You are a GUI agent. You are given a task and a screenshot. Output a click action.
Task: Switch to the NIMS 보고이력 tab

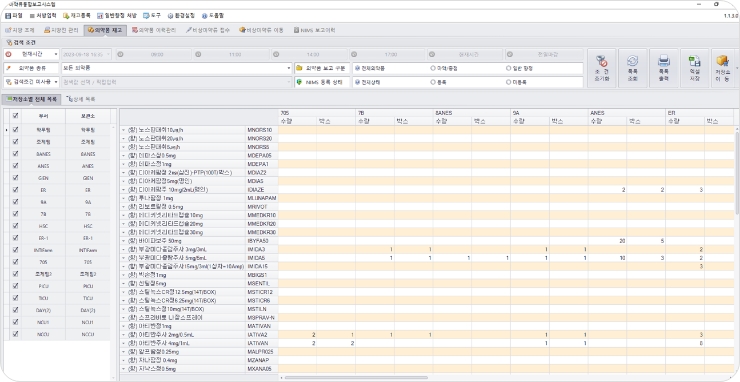pos(314,30)
